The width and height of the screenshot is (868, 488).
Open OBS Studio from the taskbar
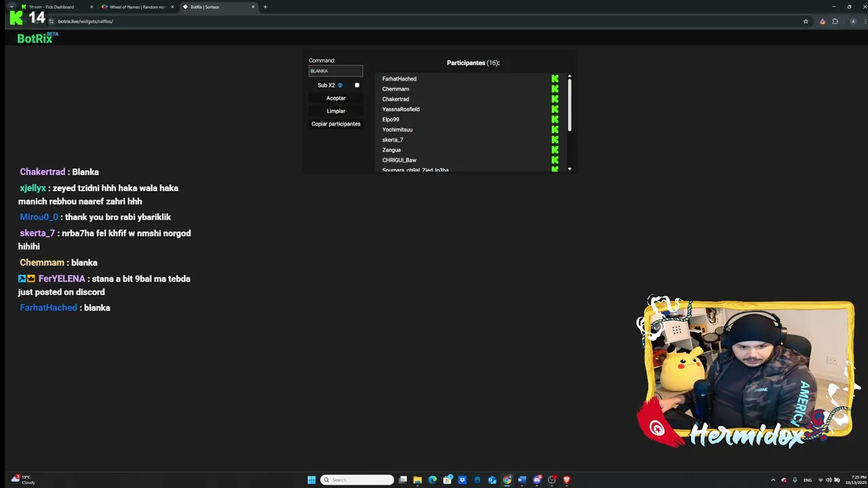552,480
